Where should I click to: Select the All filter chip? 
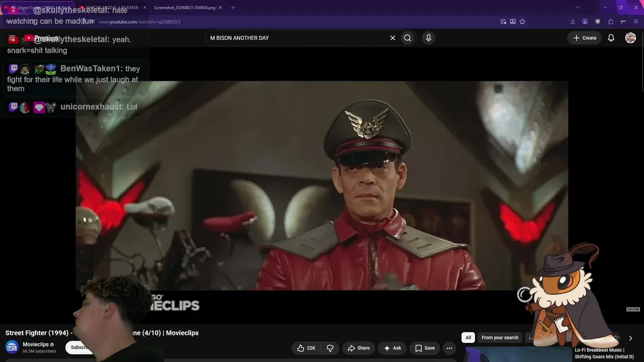pos(468,337)
